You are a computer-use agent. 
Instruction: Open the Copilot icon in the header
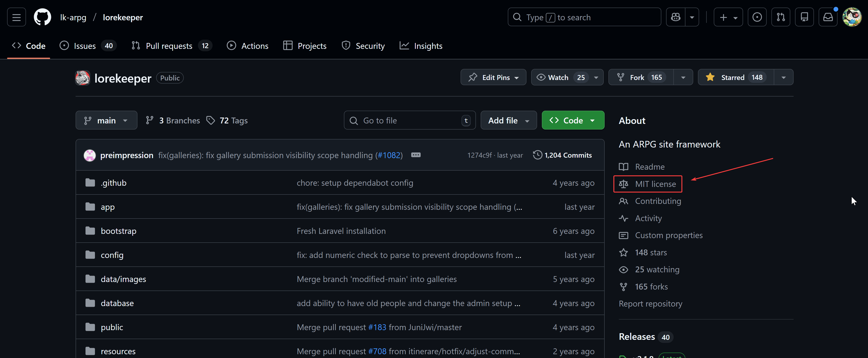coord(675,17)
